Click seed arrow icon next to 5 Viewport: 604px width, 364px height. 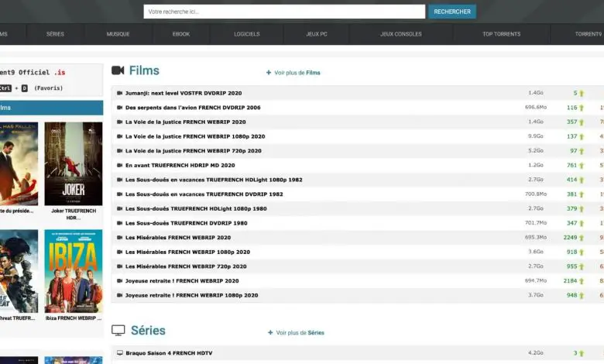tap(582, 93)
